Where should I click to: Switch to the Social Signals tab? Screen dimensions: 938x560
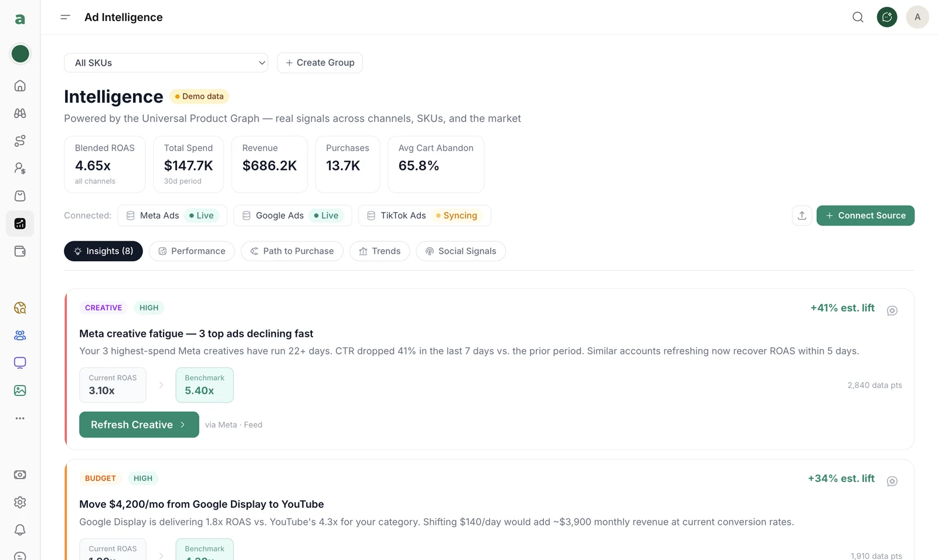(x=461, y=251)
